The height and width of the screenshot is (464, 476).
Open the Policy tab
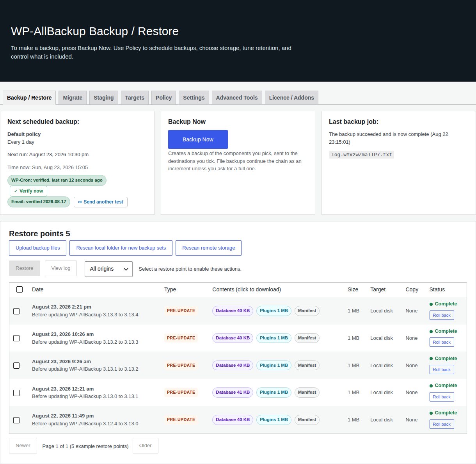click(x=164, y=98)
